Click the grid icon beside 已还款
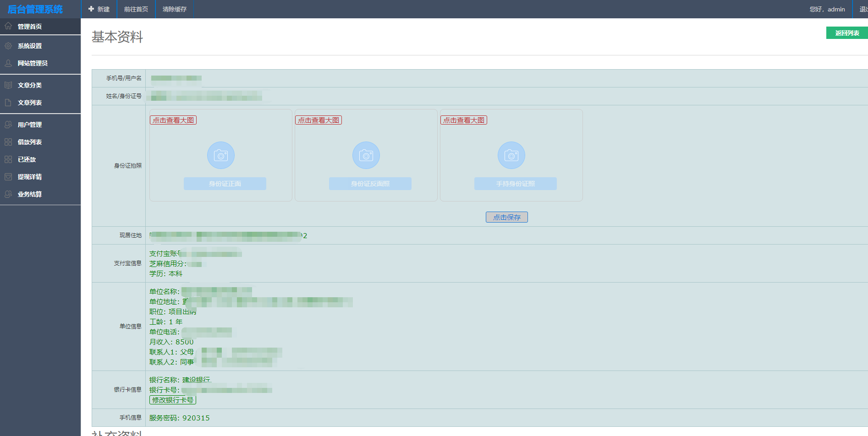 coord(8,159)
